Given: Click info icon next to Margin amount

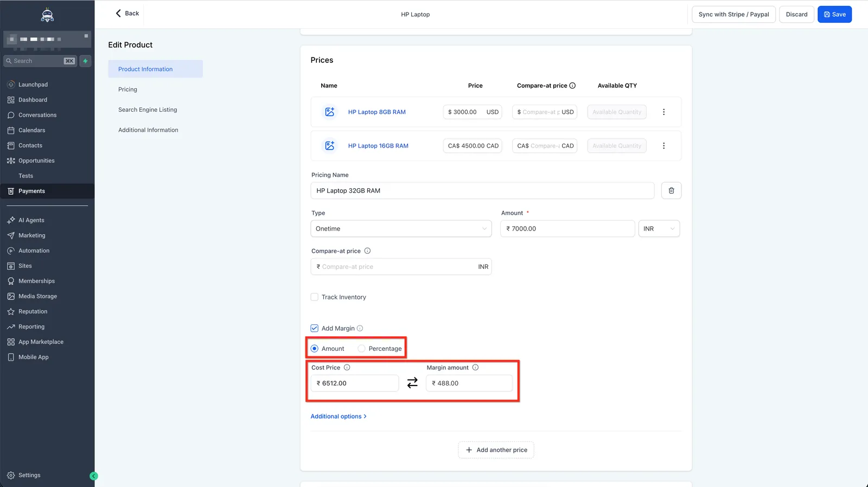Looking at the screenshot, I should 475,367.
